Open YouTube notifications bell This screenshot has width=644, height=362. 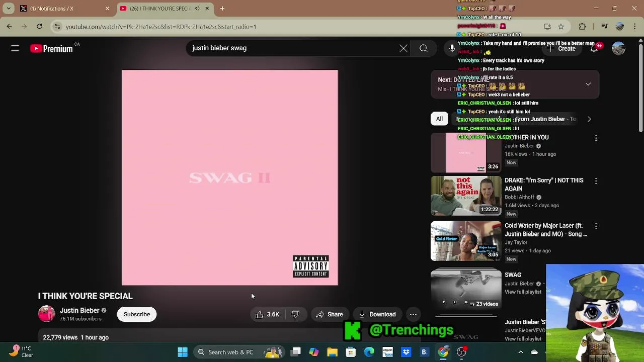(x=594, y=49)
